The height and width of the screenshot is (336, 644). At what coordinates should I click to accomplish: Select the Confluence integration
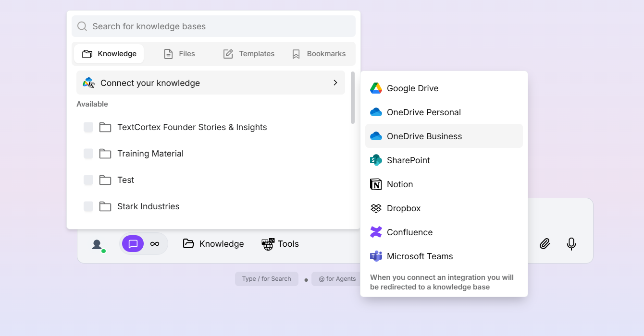(409, 232)
